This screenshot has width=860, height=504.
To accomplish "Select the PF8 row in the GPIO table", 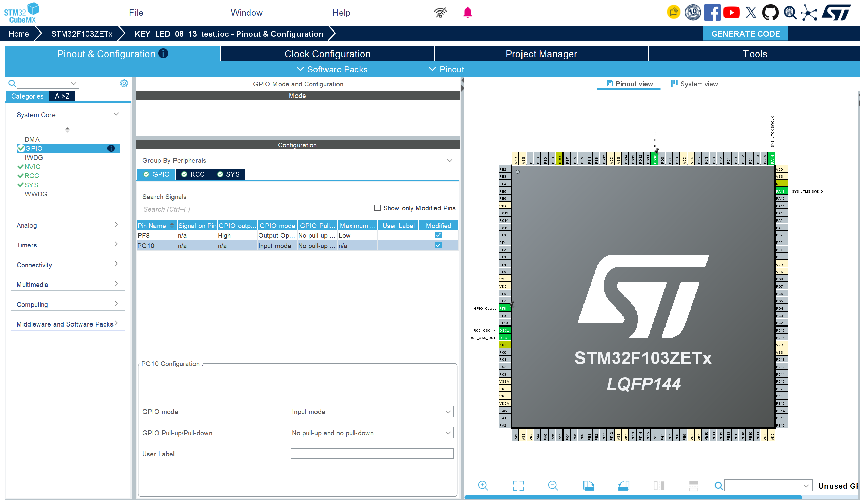I will (x=297, y=235).
